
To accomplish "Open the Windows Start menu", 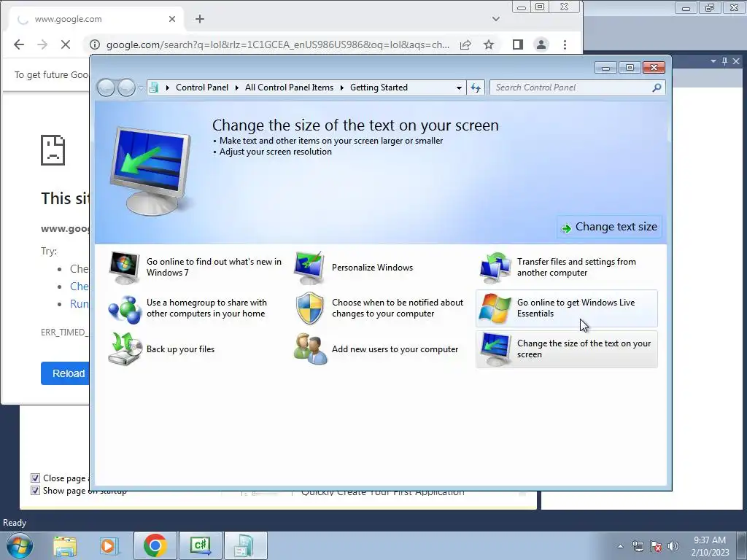I will point(20,545).
